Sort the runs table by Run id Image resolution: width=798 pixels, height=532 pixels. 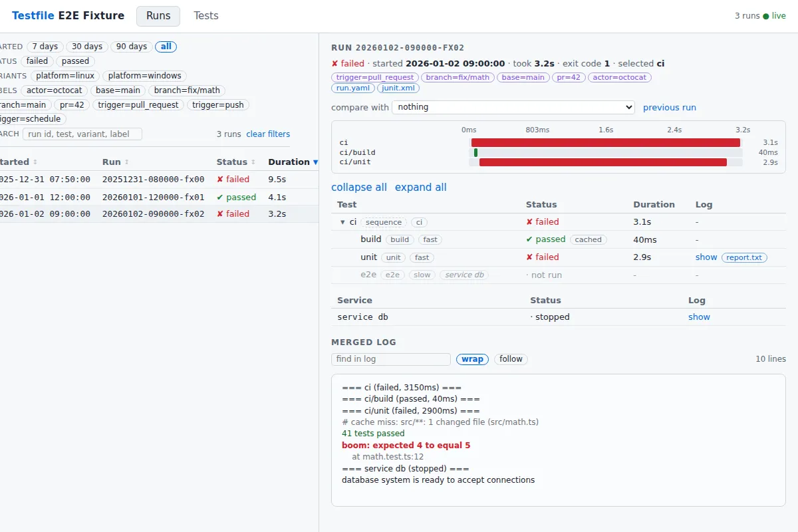[x=116, y=162]
